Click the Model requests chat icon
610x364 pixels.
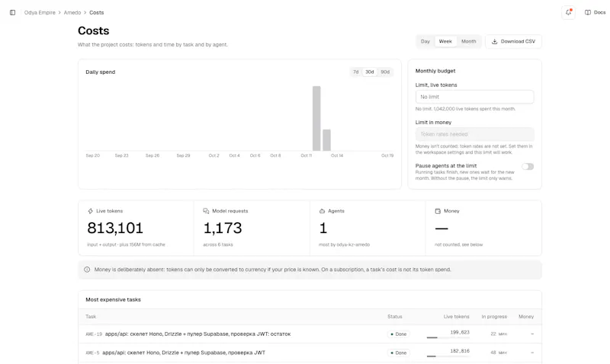click(x=206, y=211)
